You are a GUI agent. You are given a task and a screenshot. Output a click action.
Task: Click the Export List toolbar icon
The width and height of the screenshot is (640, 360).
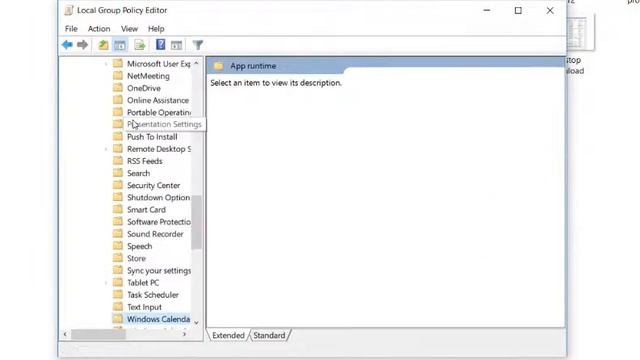140,45
